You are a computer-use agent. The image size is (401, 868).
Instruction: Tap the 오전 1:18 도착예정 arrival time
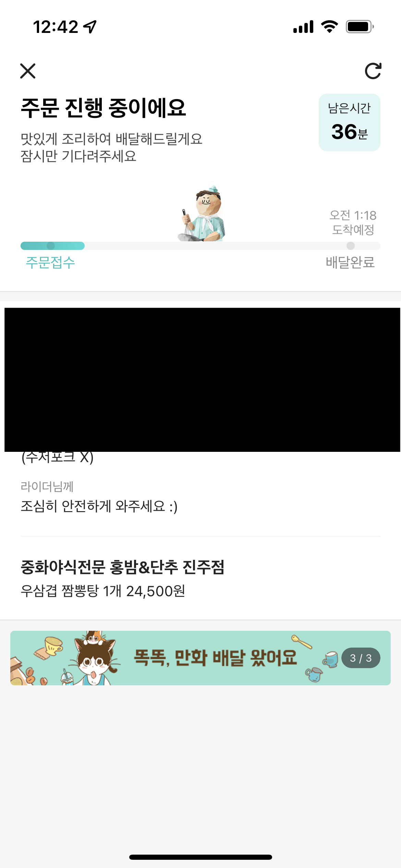point(353,222)
